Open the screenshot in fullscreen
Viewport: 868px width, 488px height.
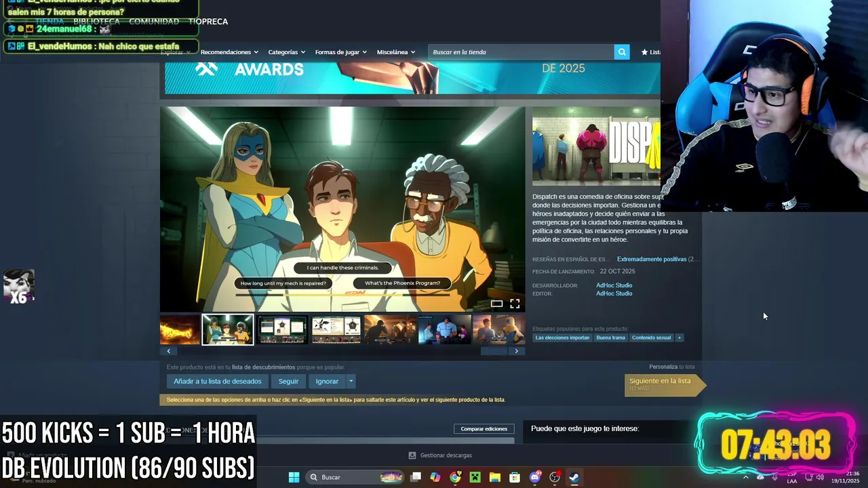pyautogui.click(x=515, y=304)
